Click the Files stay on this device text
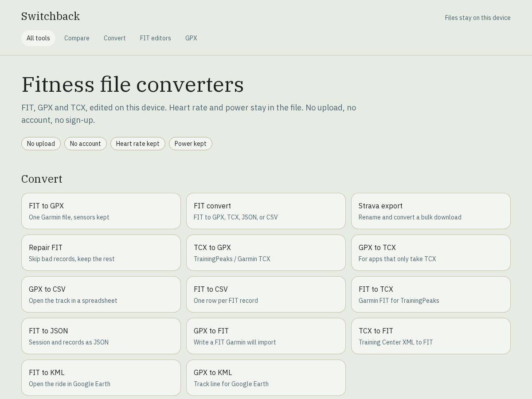 click(x=478, y=18)
